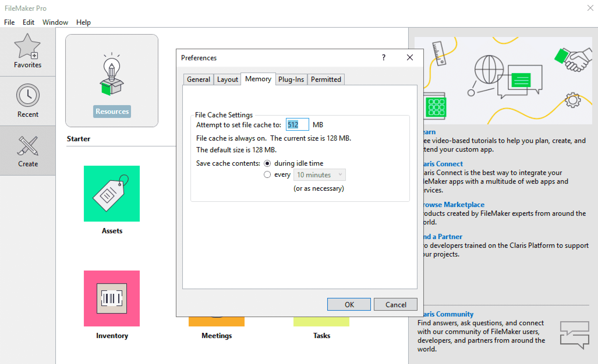Open the Help menu
This screenshot has width=598, height=364.
83,22
